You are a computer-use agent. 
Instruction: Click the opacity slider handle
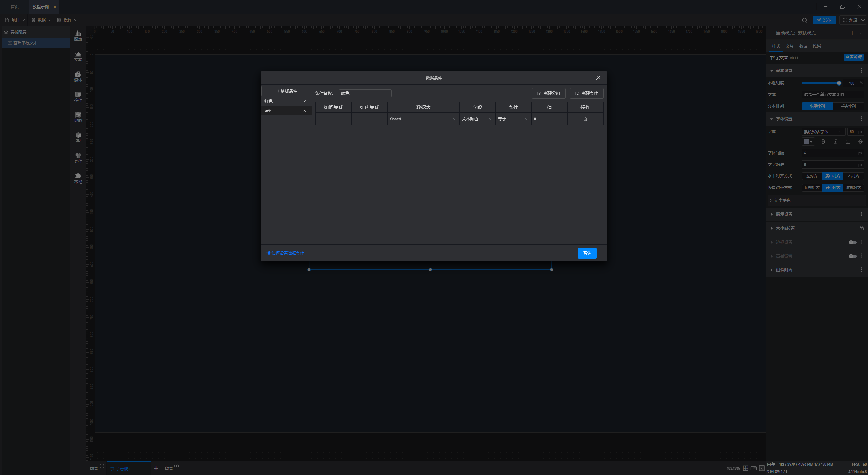pyautogui.click(x=839, y=83)
